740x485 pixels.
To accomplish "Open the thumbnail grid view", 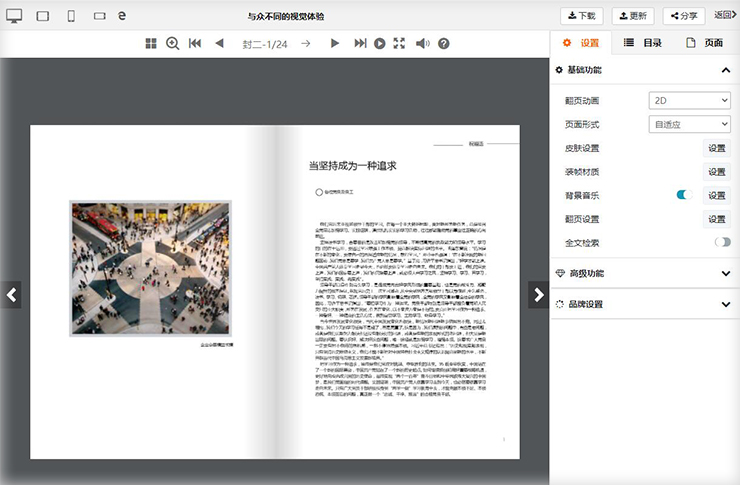I will click(x=151, y=43).
